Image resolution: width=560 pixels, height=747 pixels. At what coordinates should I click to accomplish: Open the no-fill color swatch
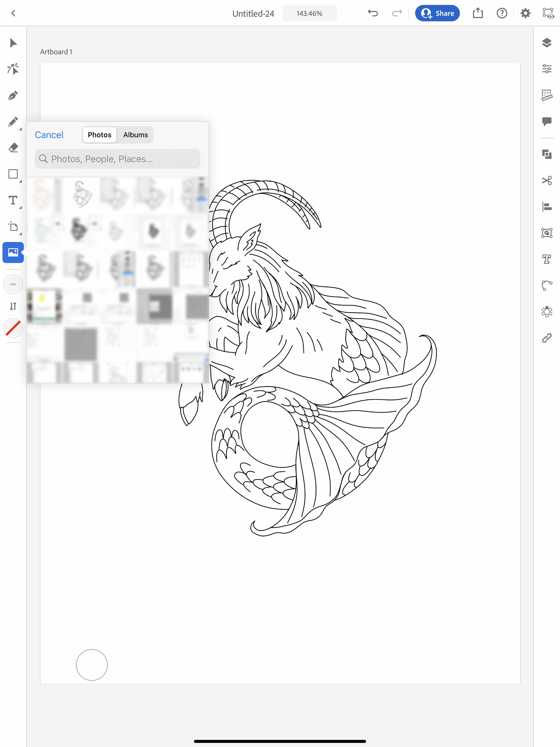pos(13,328)
